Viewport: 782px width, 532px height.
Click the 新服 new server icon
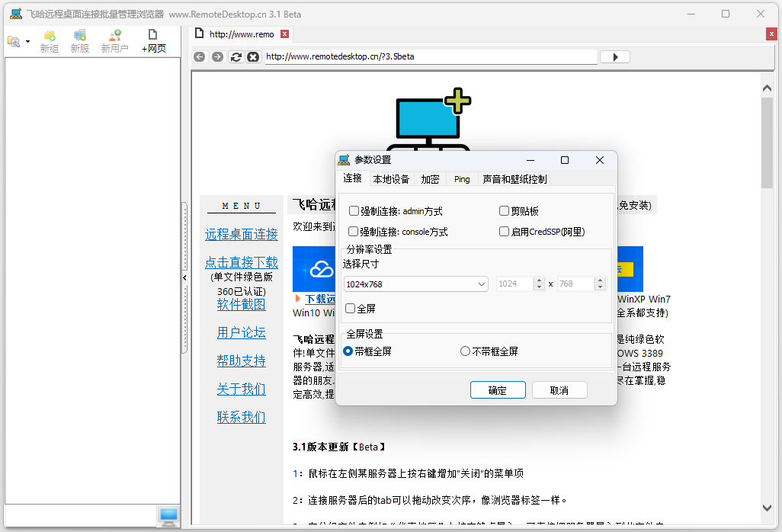80,42
